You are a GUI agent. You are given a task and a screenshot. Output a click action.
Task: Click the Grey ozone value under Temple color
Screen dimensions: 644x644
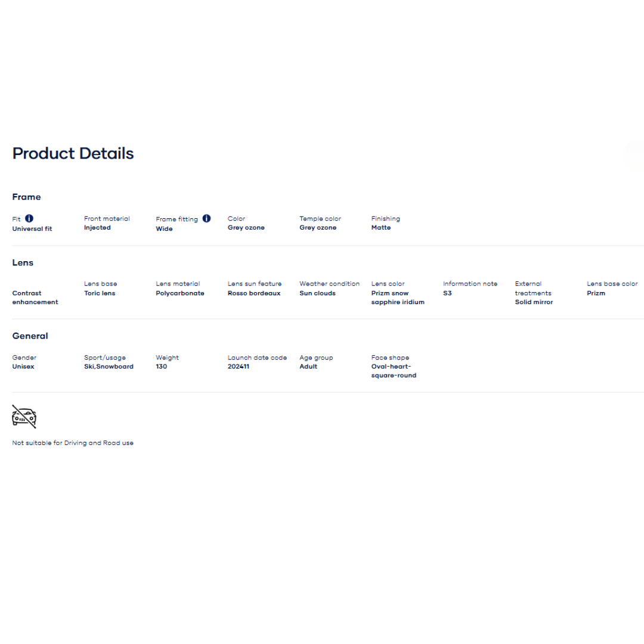pyautogui.click(x=318, y=228)
